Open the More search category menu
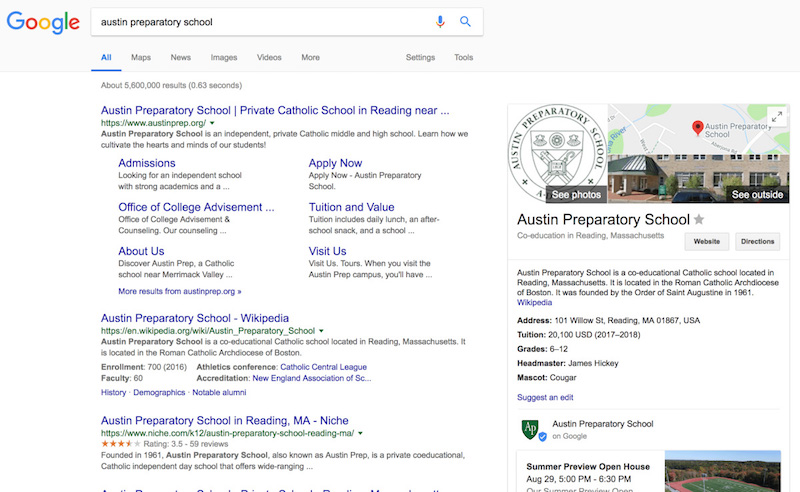Screen dimensions: 800x492 [310, 58]
